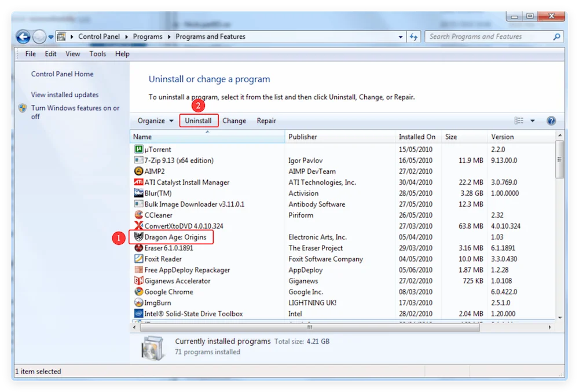Viewport: 579px width, 392px height.
Task: Click the Repair button
Action: [x=266, y=120]
